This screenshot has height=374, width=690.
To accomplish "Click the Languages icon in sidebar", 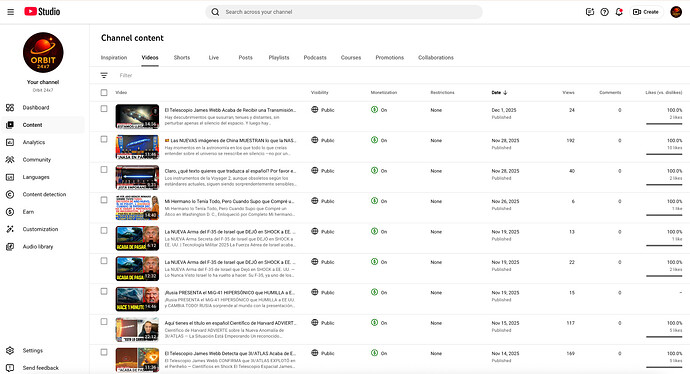I will (10, 177).
